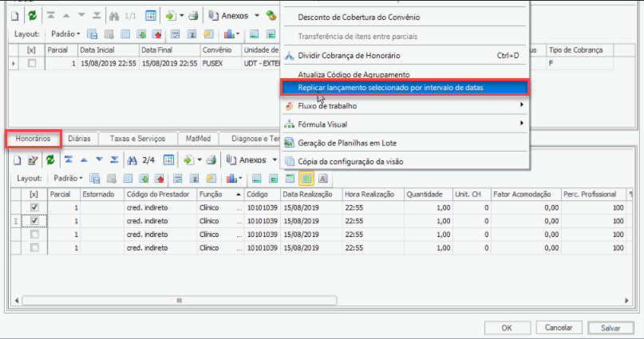Sort by Função column header
Viewport: 644px width, 339px height.
pyautogui.click(x=220, y=195)
